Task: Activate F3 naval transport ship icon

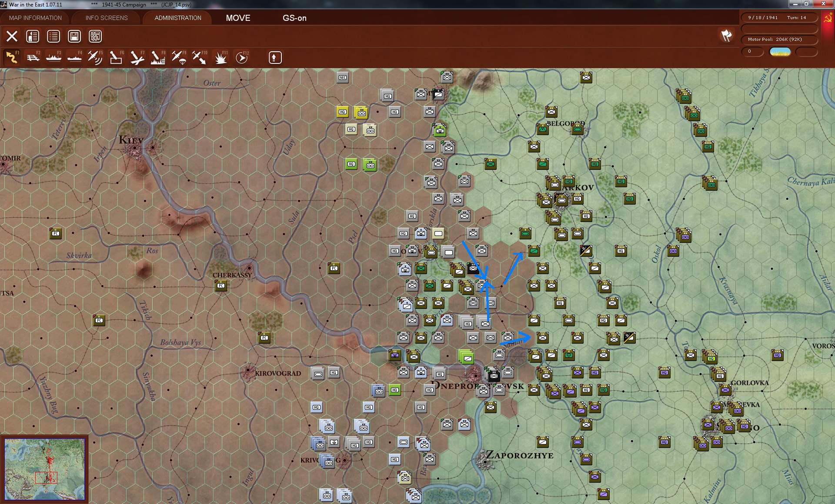Action: pyautogui.click(x=53, y=57)
